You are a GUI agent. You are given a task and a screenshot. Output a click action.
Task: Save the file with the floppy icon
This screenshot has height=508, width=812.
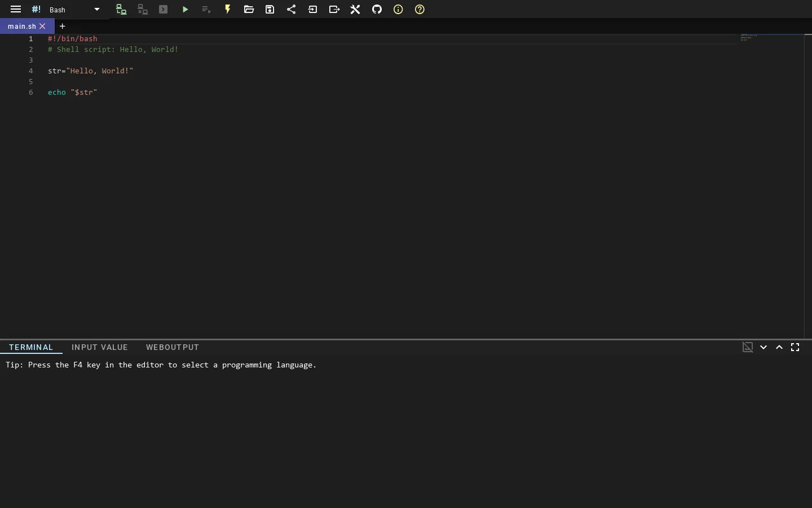[271, 10]
